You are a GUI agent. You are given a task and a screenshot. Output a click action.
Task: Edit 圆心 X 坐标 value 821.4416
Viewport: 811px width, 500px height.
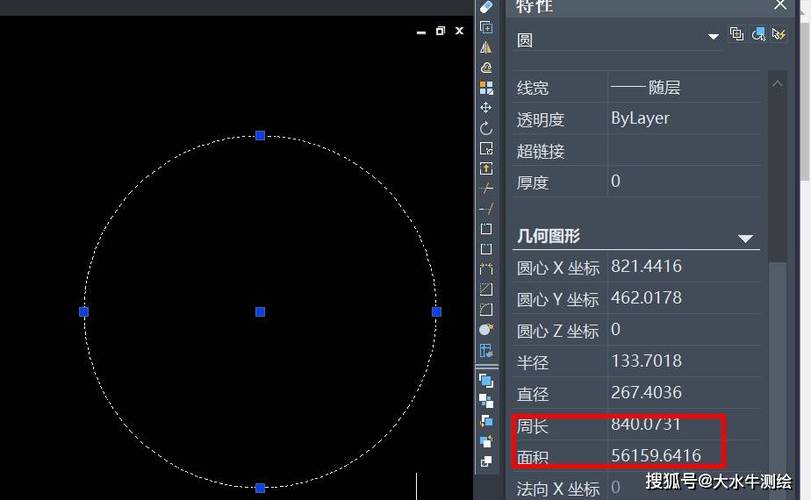point(684,267)
